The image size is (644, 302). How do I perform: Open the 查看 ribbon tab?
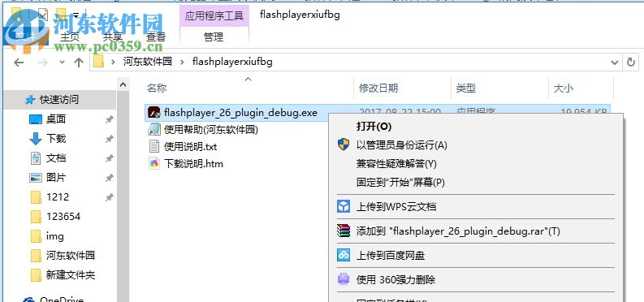coord(156,37)
